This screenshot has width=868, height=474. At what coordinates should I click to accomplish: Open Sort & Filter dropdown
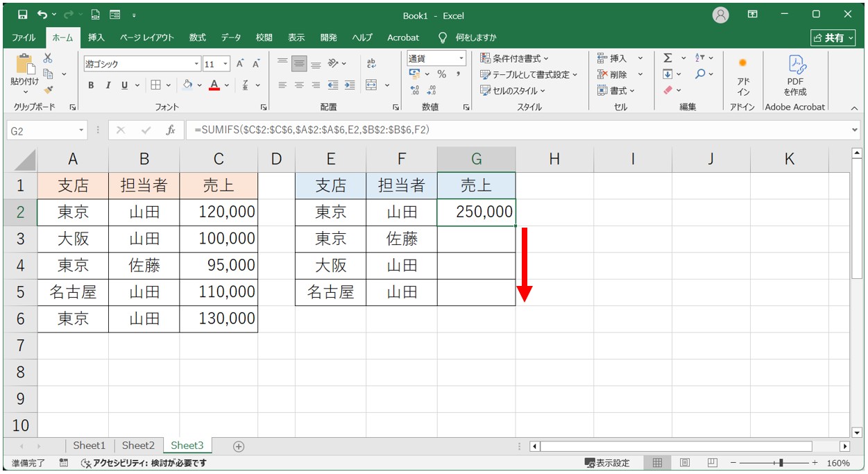tap(703, 58)
